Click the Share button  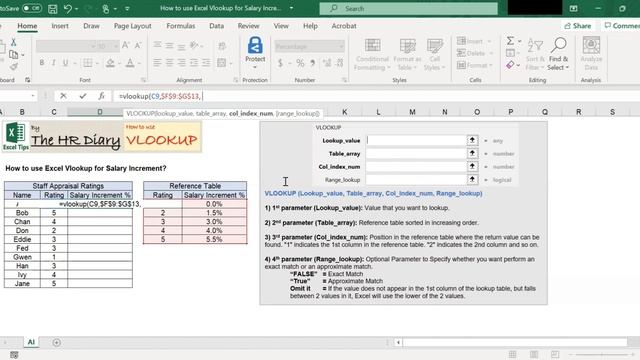pyautogui.click(x=578, y=26)
